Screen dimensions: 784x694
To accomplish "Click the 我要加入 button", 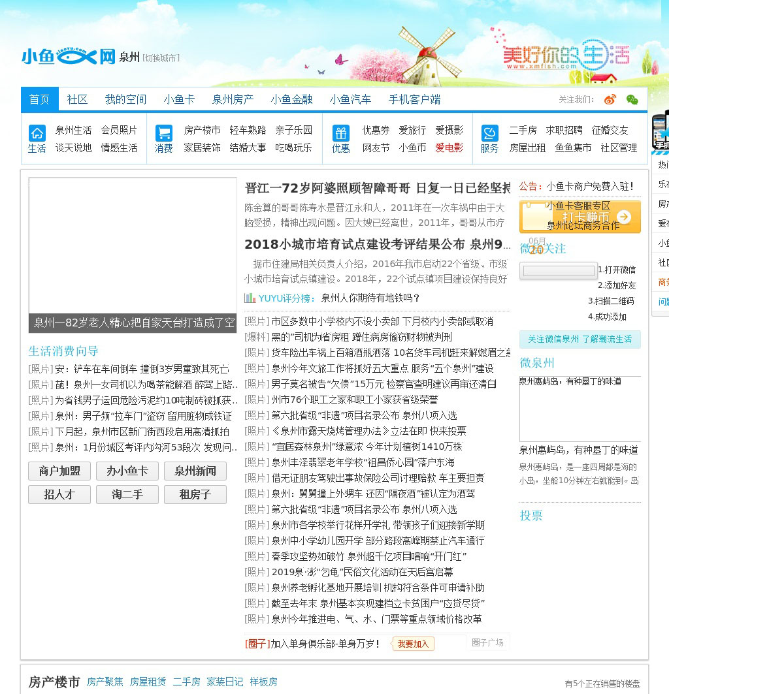I will click(413, 644).
